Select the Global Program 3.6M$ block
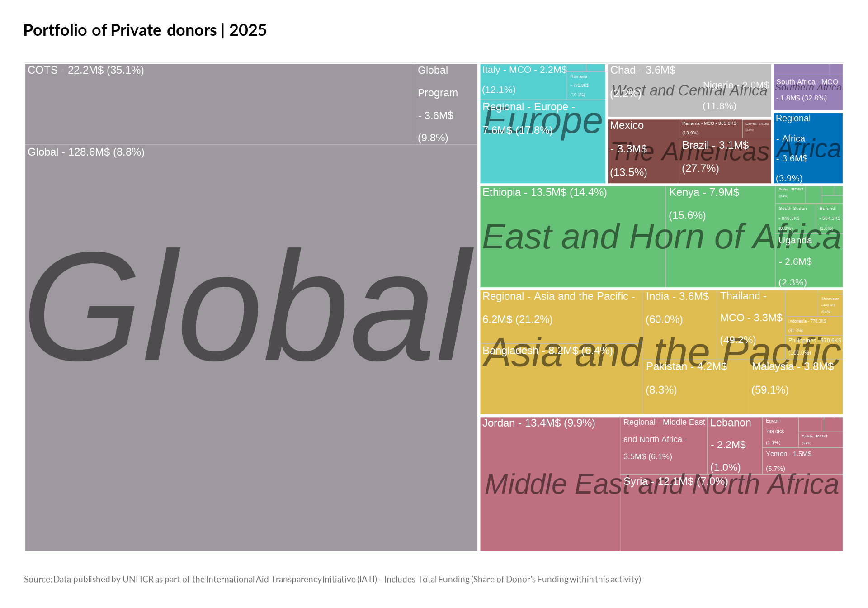This screenshot has height=608, width=868. point(446,104)
